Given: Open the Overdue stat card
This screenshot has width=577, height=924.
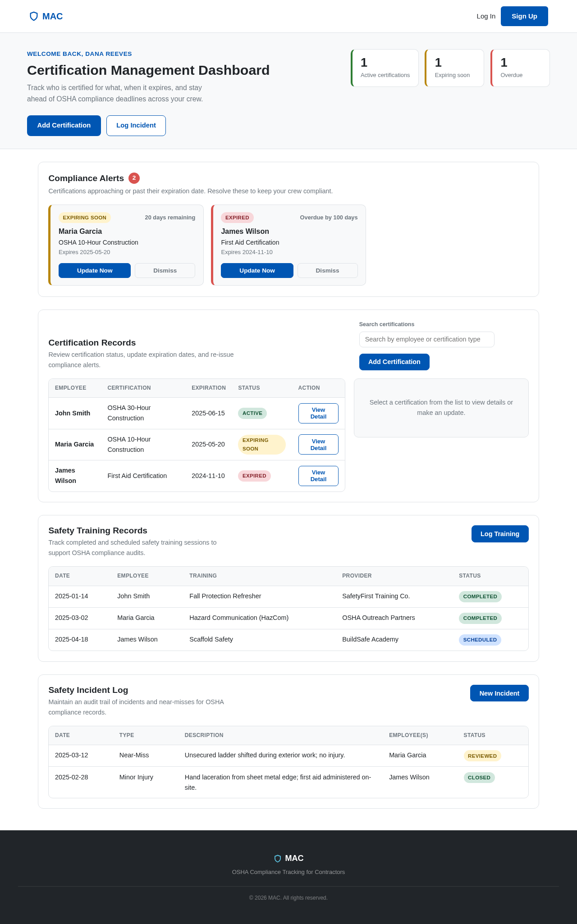Looking at the screenshot, I should [x=520, y=68].
